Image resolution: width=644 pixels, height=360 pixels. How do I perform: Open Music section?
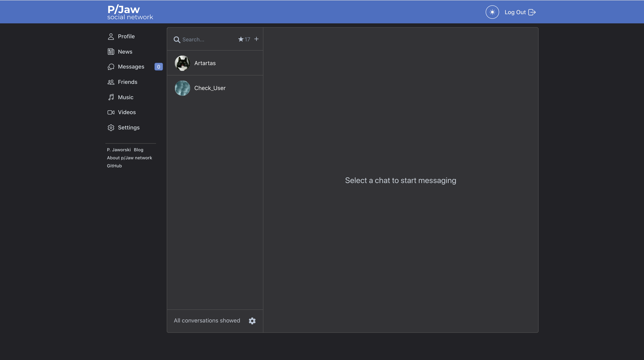(x=121, y=97)
